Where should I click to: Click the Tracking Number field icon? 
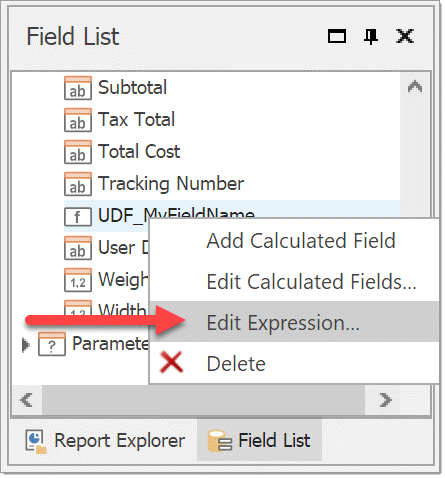tap(78, 184)
